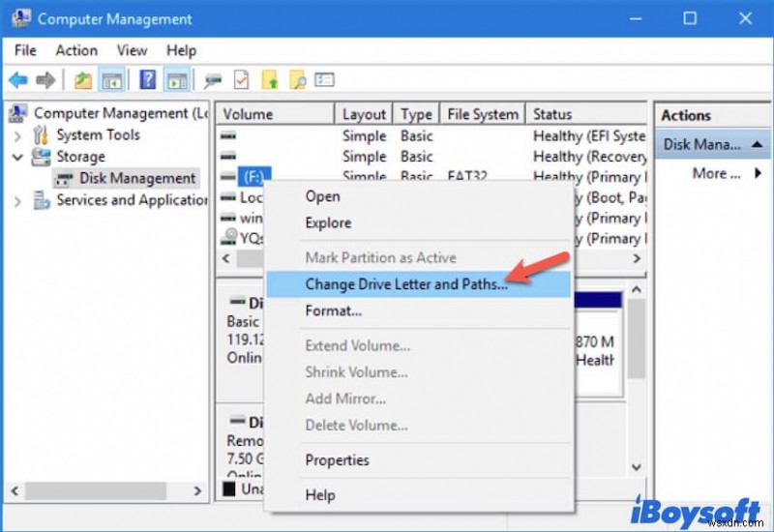The width and height of the screenshot is (774, 532).
Task: Toggle Show/Hide Action Pane toolbar icon
Action: [x=177, y=80]
